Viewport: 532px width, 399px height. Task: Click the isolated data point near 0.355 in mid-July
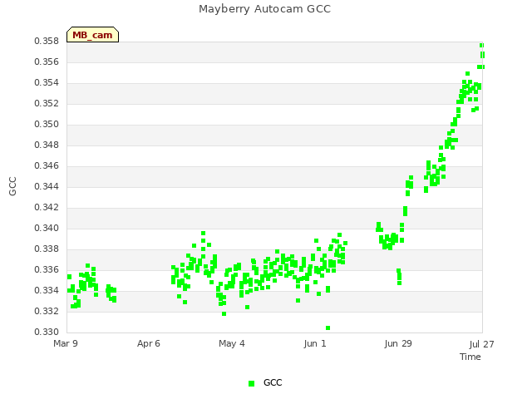467,74
